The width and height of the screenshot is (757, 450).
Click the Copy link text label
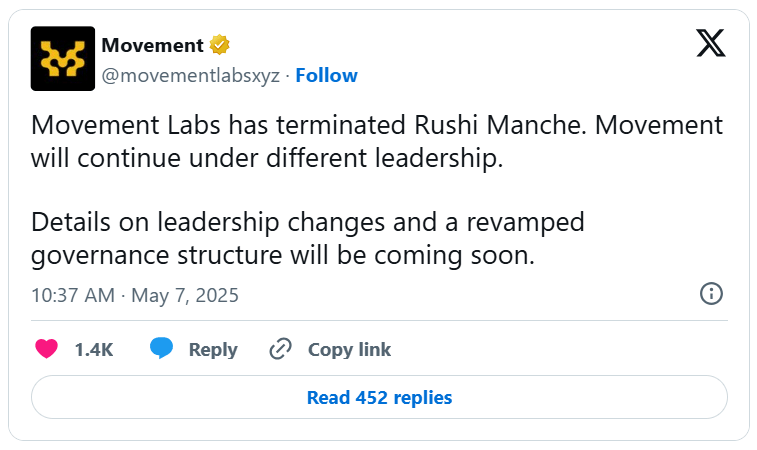click(349, 349)
